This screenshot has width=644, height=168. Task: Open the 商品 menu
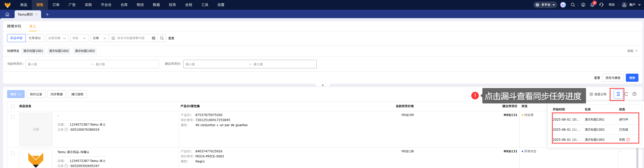[x=24, y=5]
